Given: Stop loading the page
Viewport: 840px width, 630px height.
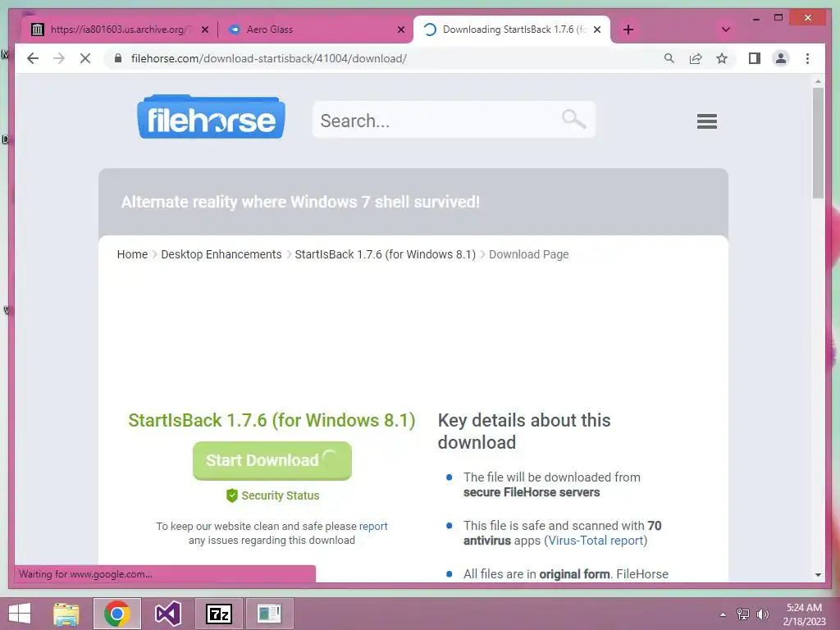Looking at the screenshot, I should coord(85,58).
